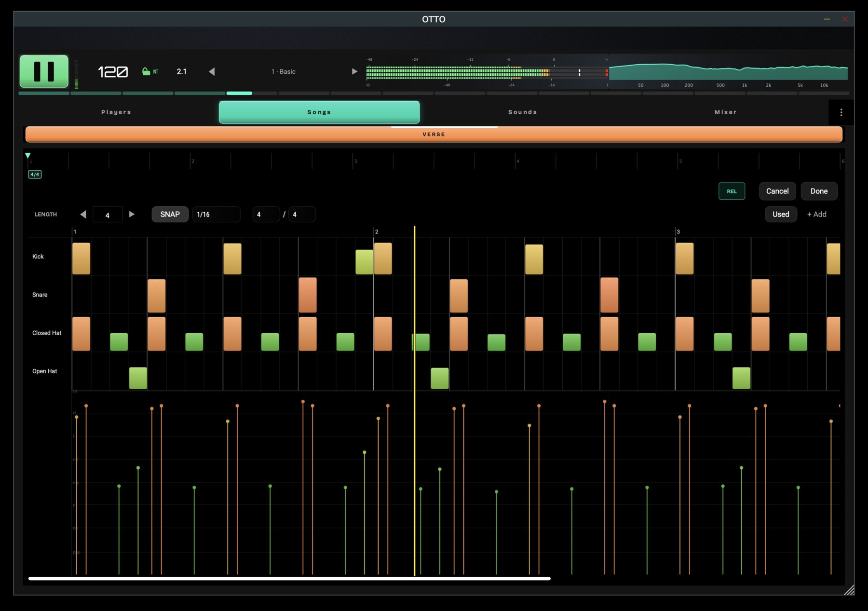This screenshot has width=868, height=611.
Task: Click the output level meter
Action: click(487, 73)
